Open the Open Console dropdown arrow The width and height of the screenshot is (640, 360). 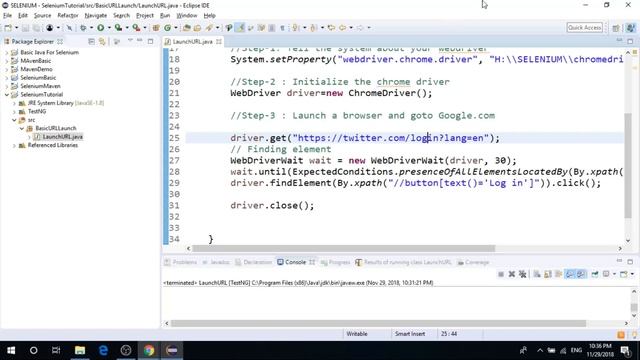coord(632,274)
